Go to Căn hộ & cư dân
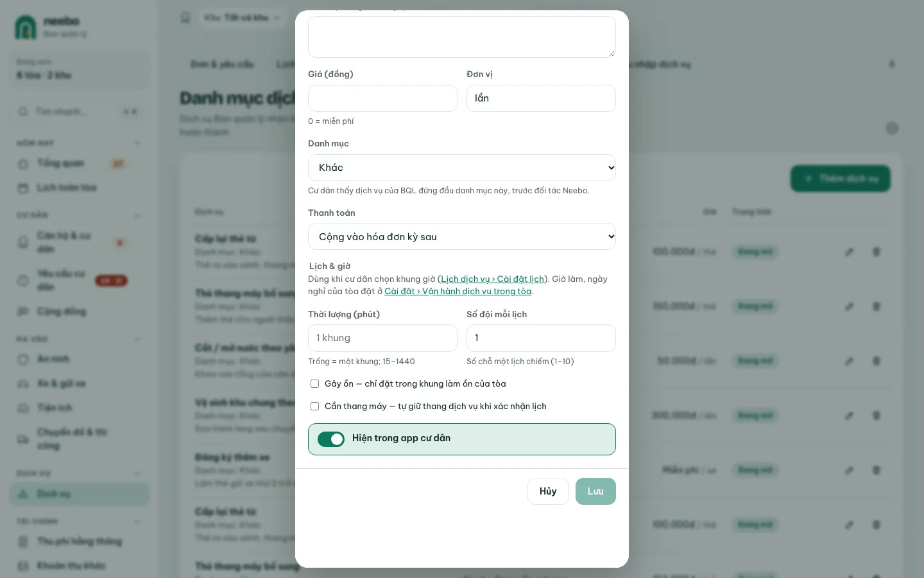This screenshot has height=578, width=924. click(x=80, y=242)
